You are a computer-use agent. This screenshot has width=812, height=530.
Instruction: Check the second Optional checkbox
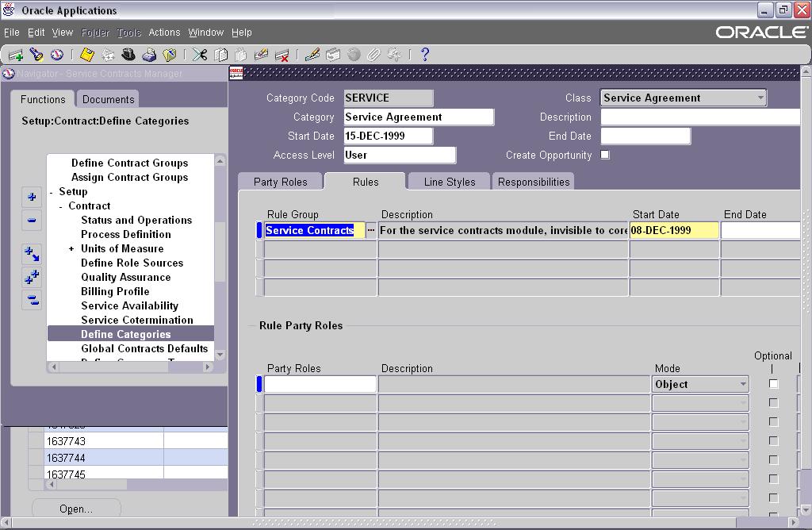pos(774,402)
